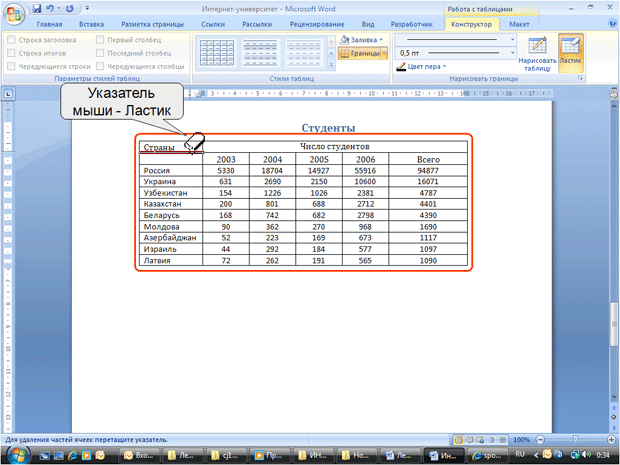
Task: Check the Чередующиеся строки option
Action: coord(11,66)
